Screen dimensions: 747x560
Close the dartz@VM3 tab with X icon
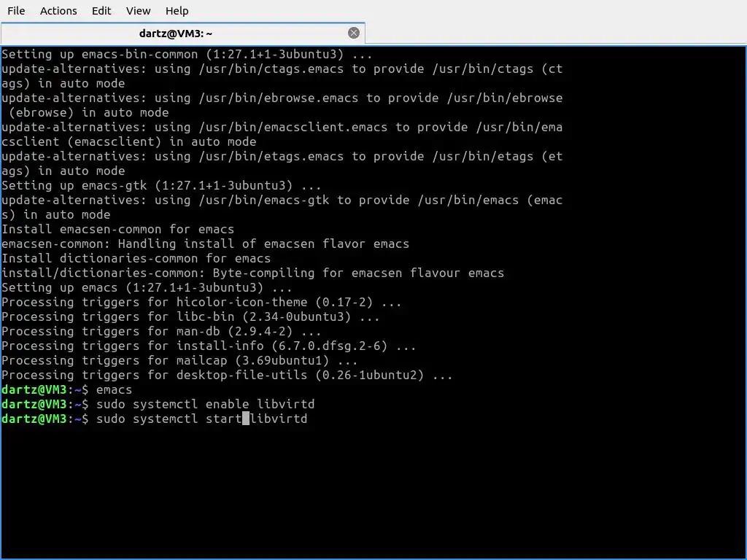point(354,33)
